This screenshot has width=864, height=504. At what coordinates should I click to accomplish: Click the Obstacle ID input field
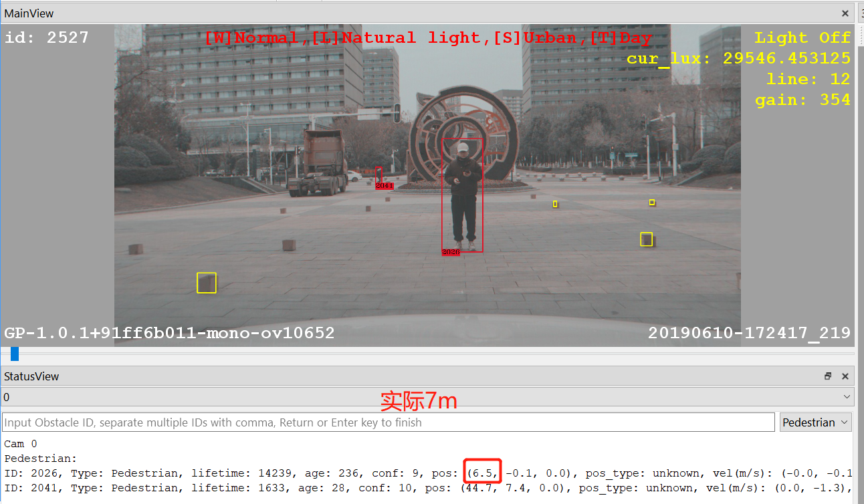coord(388,422)
